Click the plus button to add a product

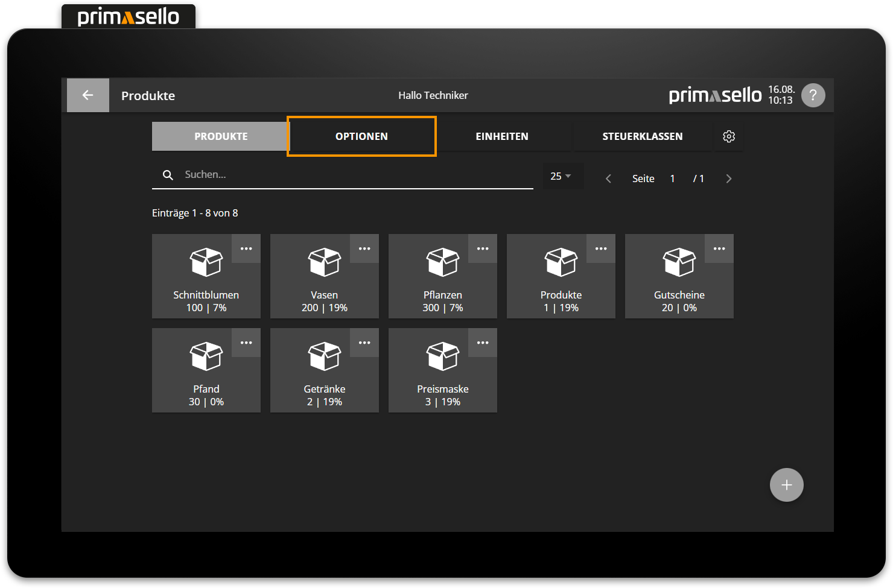[786, 484]
